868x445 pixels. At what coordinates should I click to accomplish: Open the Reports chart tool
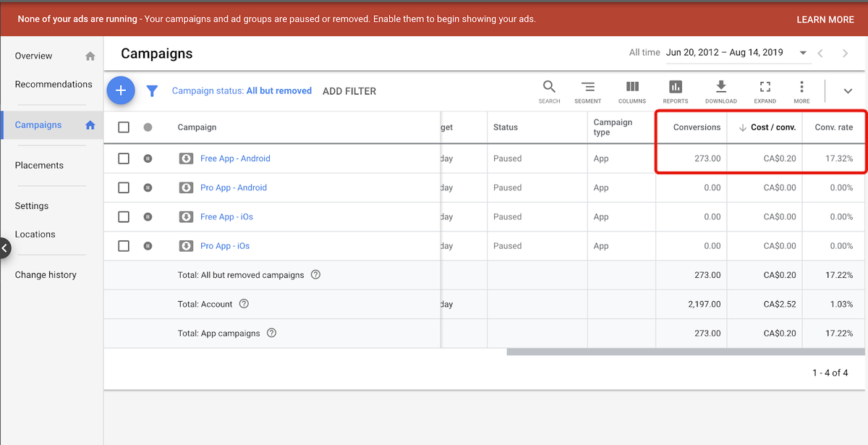[676, 91]
